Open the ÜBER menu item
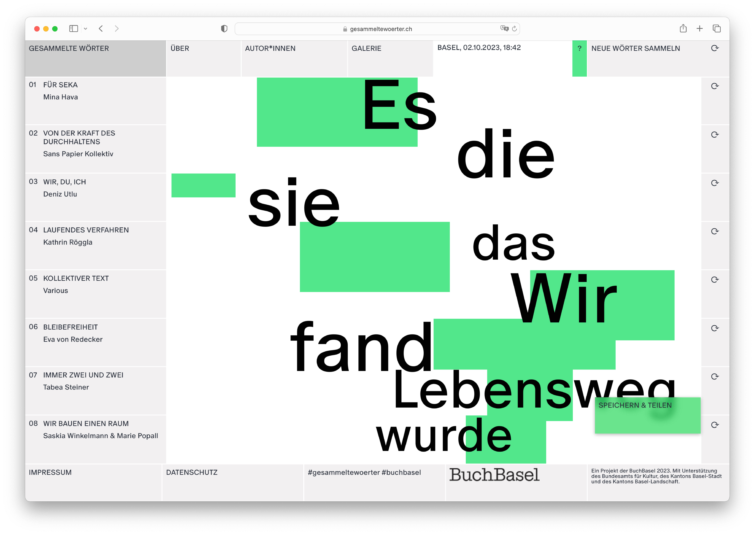The height and width of the screenshot is (535, 756). (x=204, y=59)
